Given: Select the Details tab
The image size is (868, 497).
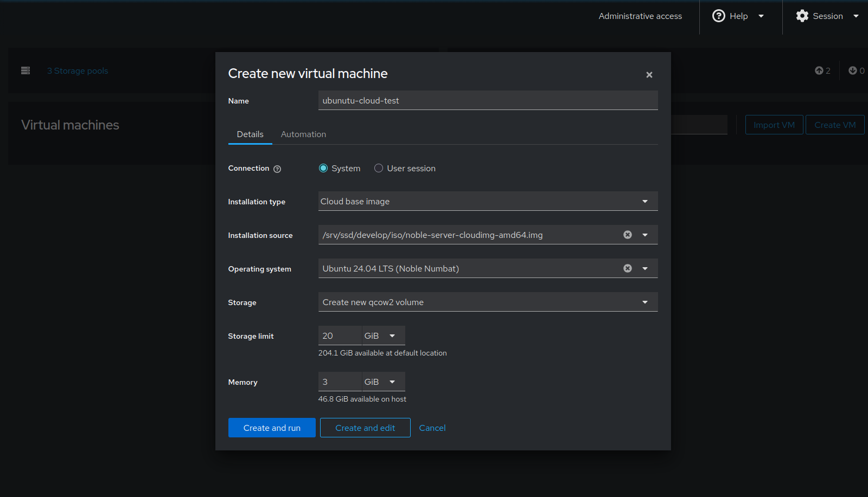Looking at the screenshot, I should (250, 134).
